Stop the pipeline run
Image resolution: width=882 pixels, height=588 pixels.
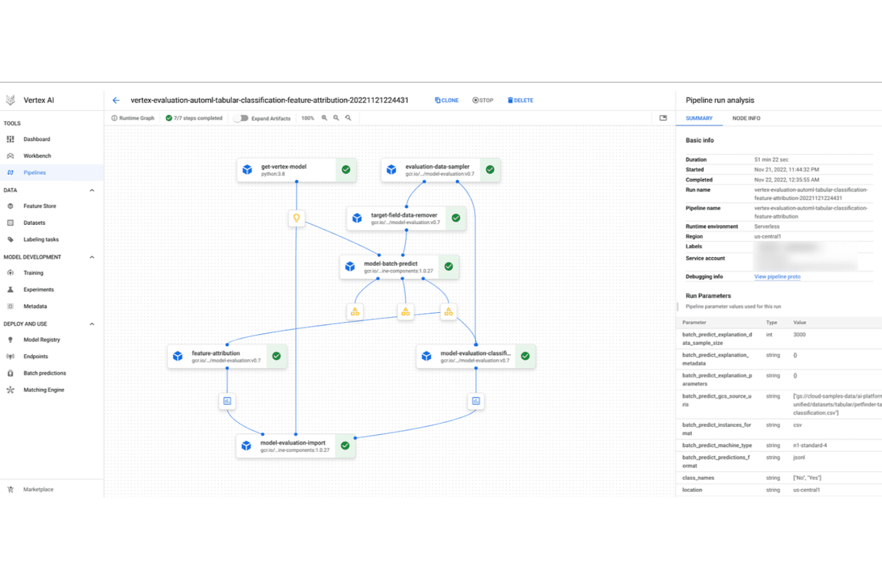pyautogui.click(x=483, y=100)
